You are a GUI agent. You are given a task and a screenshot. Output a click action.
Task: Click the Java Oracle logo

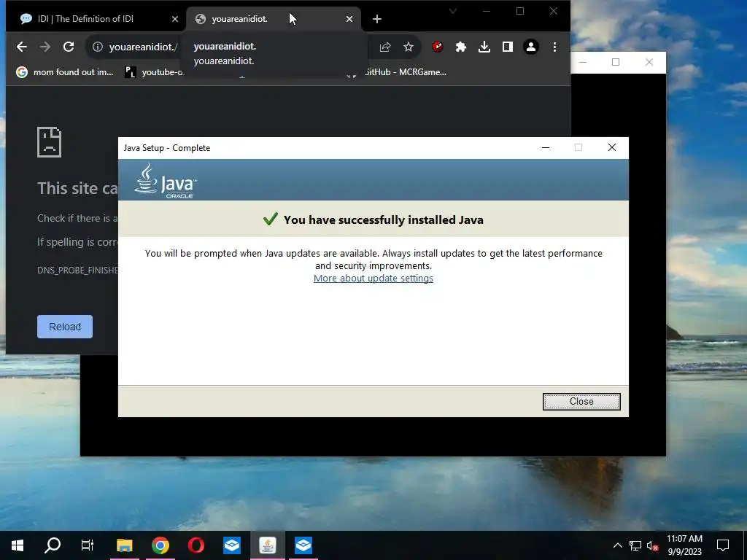[x=166, y=181]
